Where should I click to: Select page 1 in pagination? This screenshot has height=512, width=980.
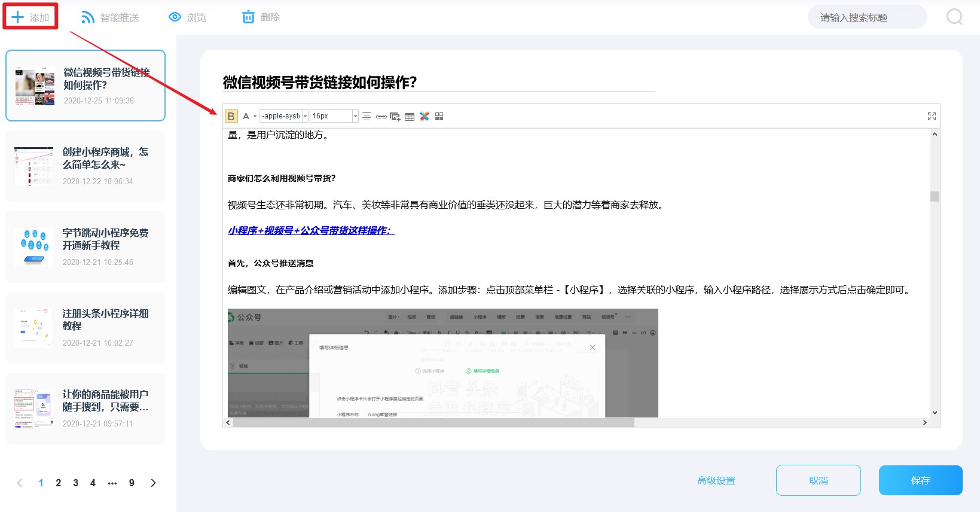[41, 483]
